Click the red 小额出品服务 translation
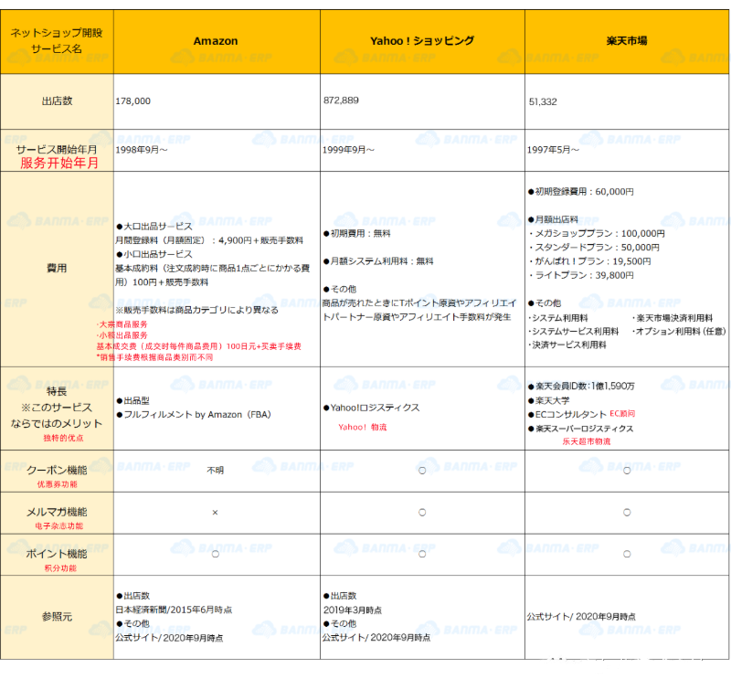This screenshot has width=731, height=700. pos(122,335)
